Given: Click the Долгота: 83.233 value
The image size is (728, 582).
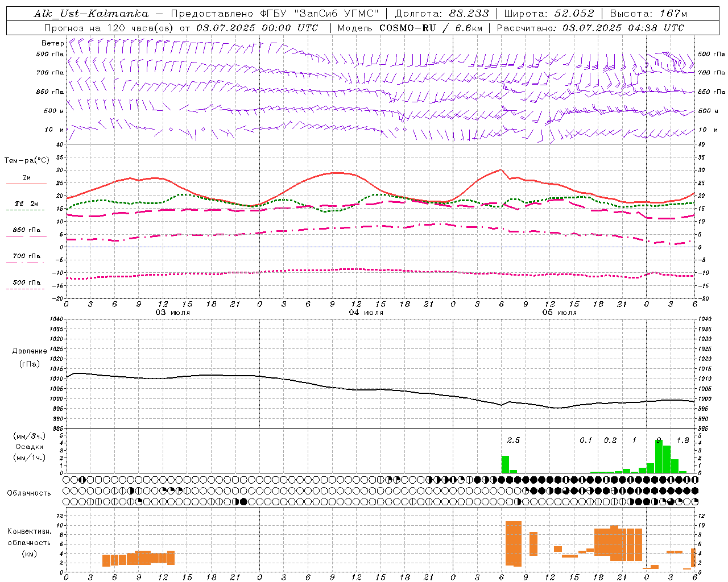Looking at the screenshot, I should point(442,14).
